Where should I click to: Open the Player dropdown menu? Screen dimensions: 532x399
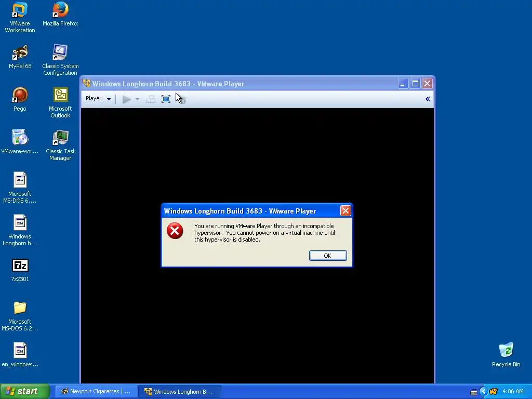point(98,99)
